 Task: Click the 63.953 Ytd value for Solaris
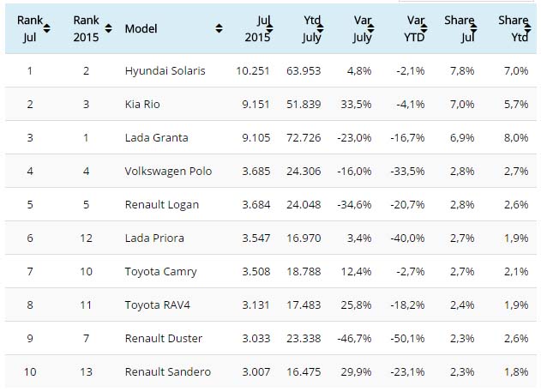(x=303, y=70)
